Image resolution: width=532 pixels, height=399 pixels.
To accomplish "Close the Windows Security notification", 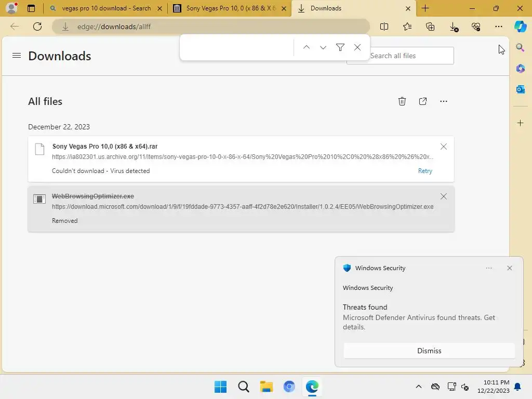I will click(510, 268).
